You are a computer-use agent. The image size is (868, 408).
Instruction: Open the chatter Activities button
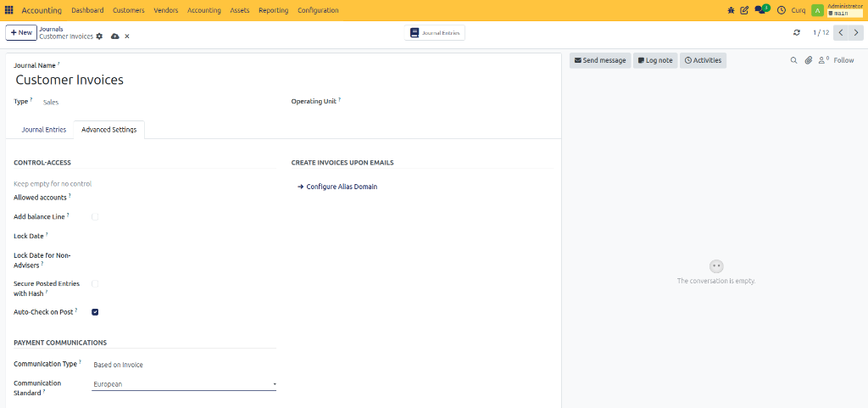click(703, 60)
